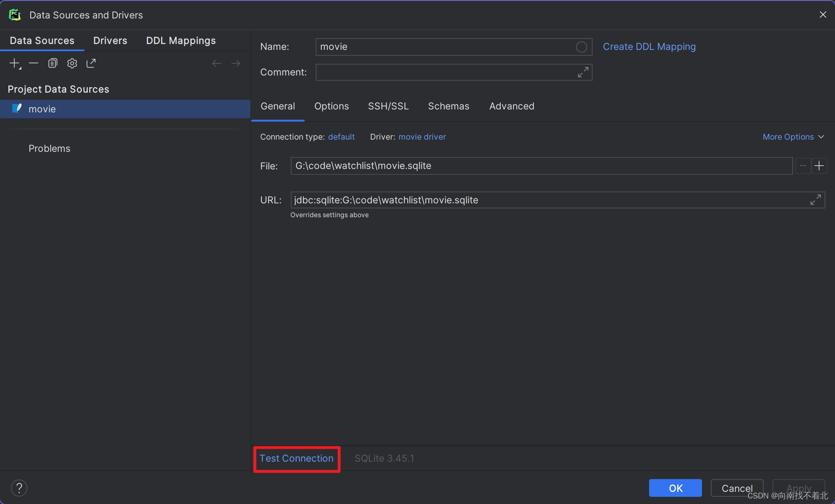
Task: Navigate forward using the right arrow icon
Action: point(236,63)
